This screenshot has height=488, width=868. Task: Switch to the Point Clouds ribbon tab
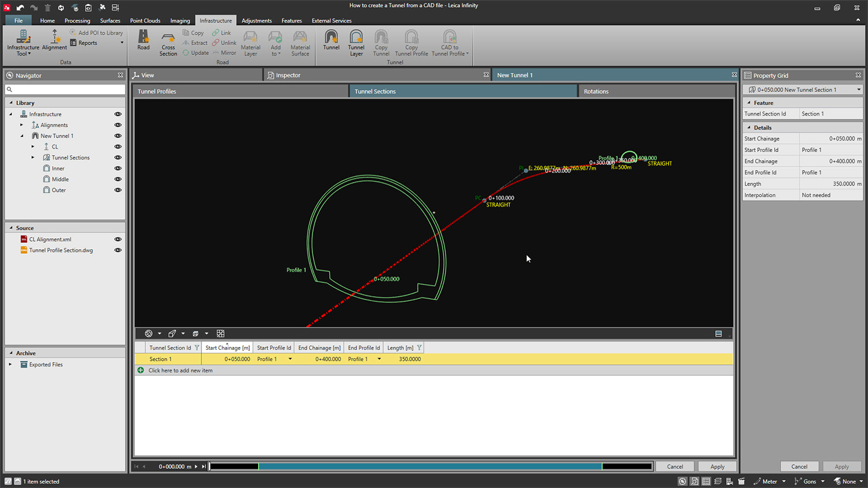coord(145,21)
